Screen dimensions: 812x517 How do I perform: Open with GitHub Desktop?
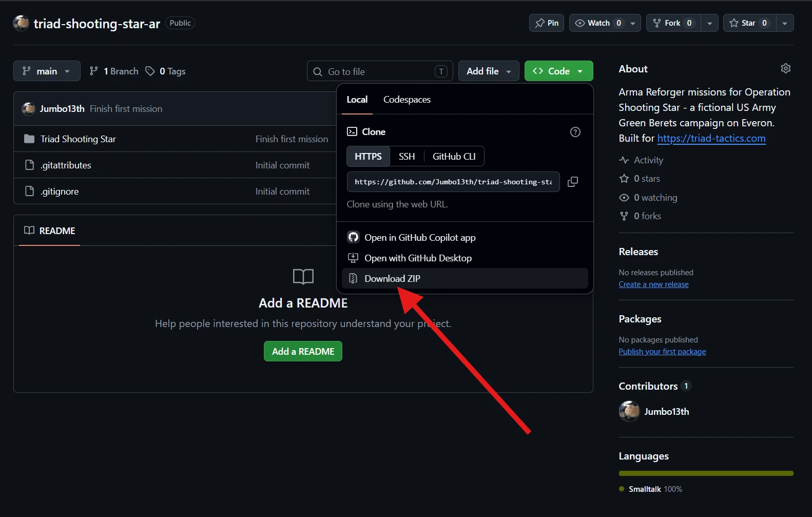pos(465,258)
